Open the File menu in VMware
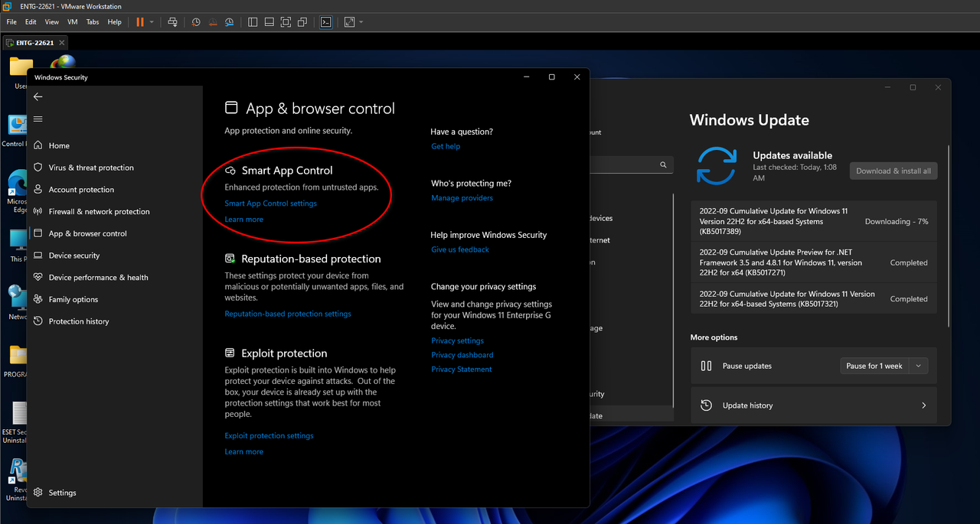The width and height of the screenshot is (980, 524). point(11,22)
